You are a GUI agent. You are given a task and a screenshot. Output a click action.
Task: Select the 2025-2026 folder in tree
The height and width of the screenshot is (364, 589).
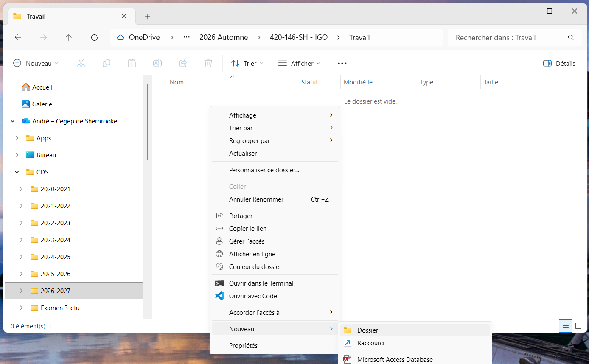(x=56, y=274)
